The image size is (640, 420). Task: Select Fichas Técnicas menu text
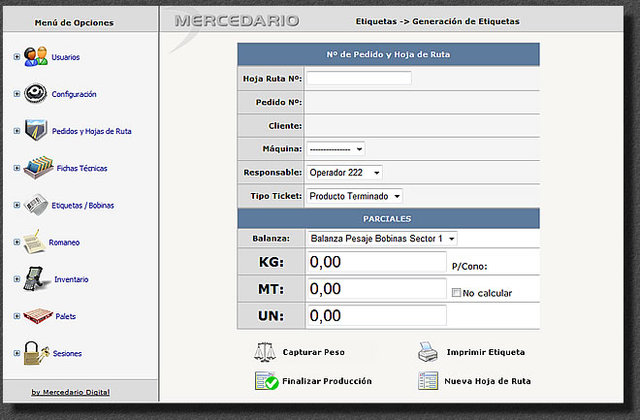point(82,169)
